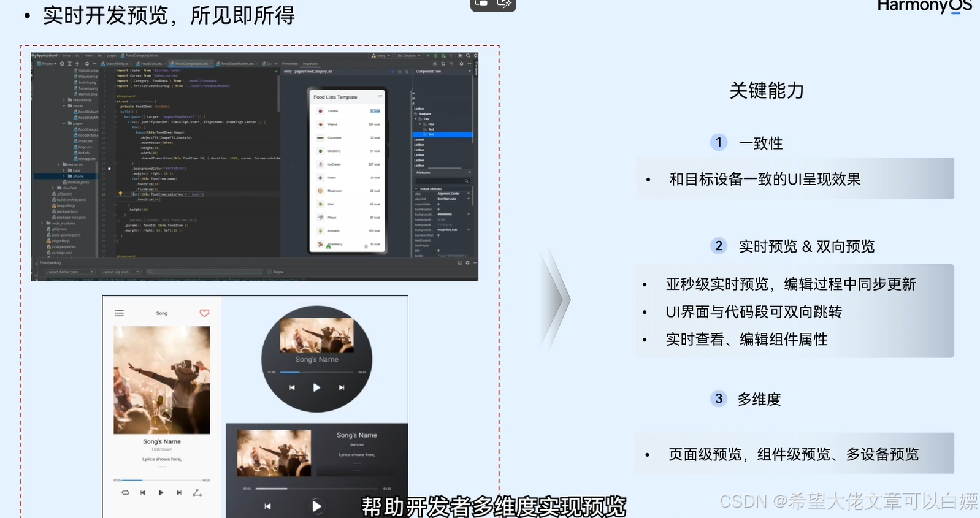
Task: Skip to next track in phone player
Action: (179, 492)
